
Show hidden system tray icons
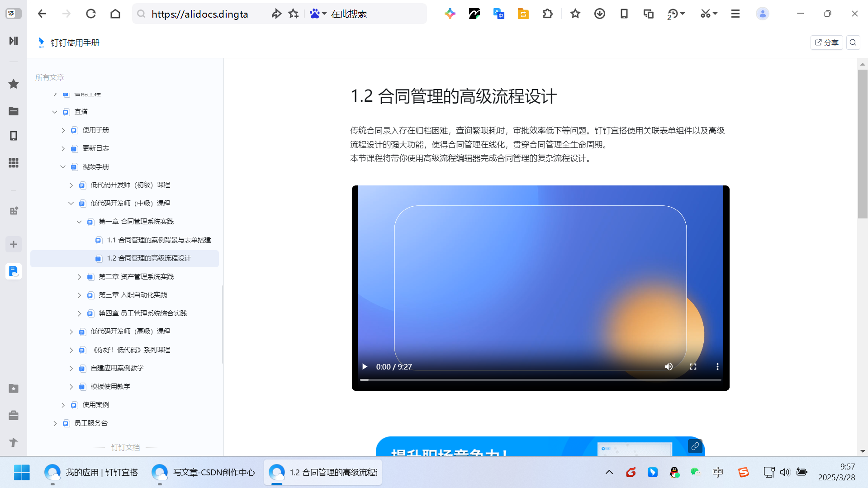[x=609, y=472]
